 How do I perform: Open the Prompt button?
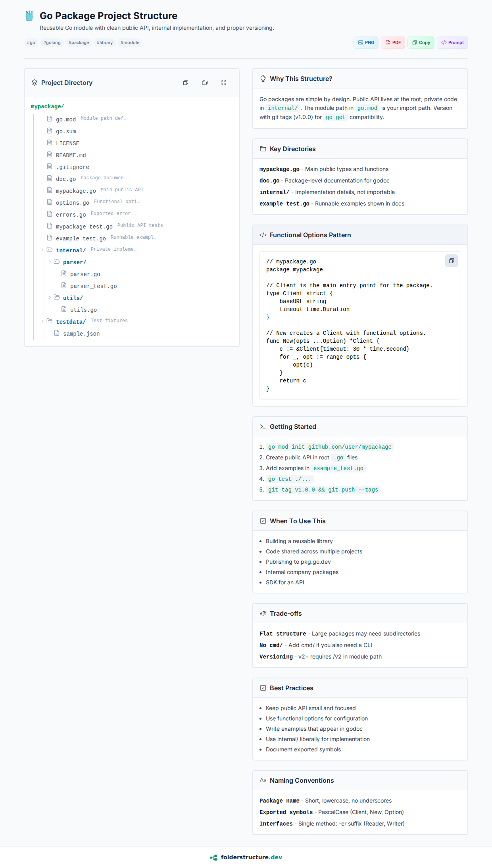(452, 42)
